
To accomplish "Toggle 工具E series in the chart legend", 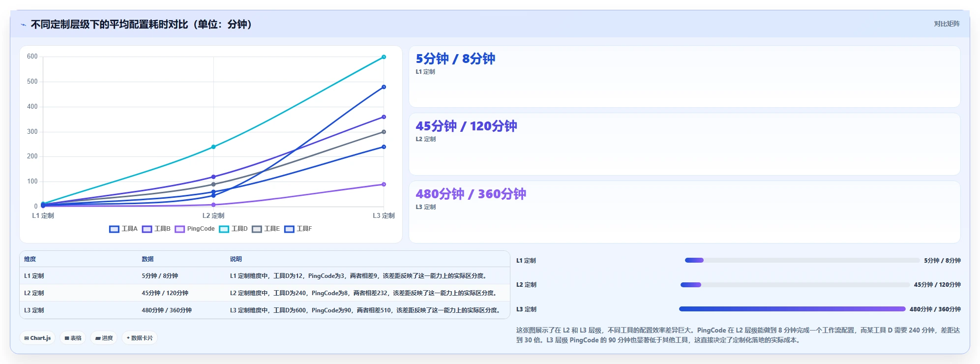I will (266, 229).
